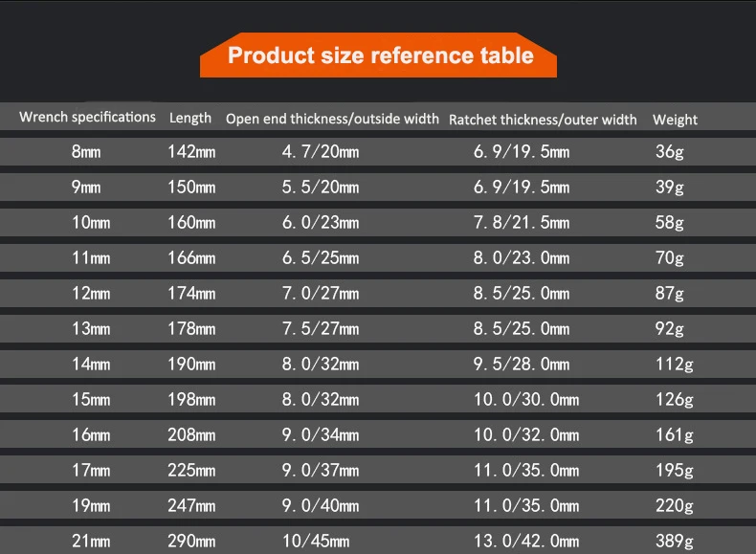
Task: Select the "112g" weight cell
Action: tap(675, 364)
